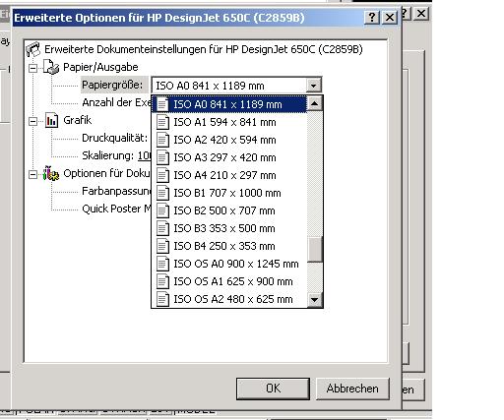Click the paper list scrollbar thumb
This screenshot has height=420, width=504.
(x=316, y=249)
